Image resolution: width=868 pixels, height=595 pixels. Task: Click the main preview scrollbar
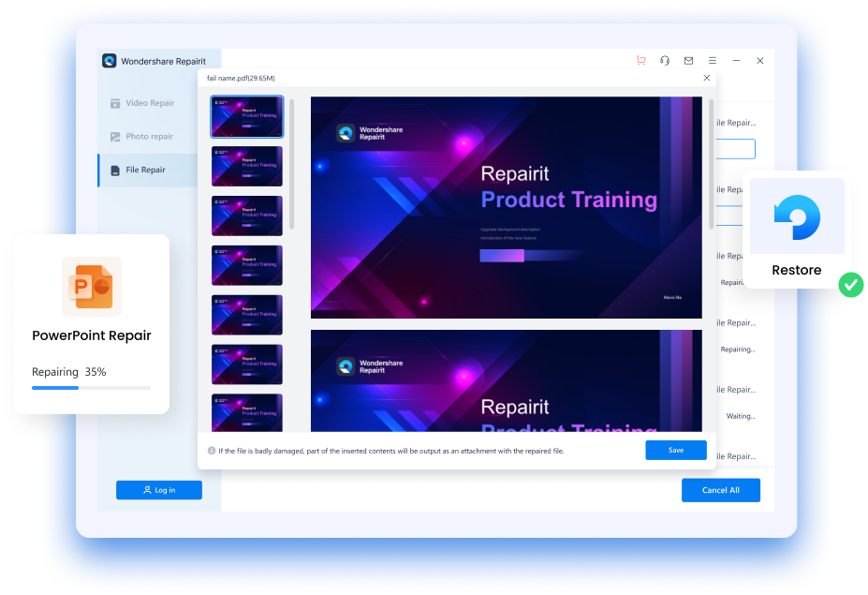712,164
